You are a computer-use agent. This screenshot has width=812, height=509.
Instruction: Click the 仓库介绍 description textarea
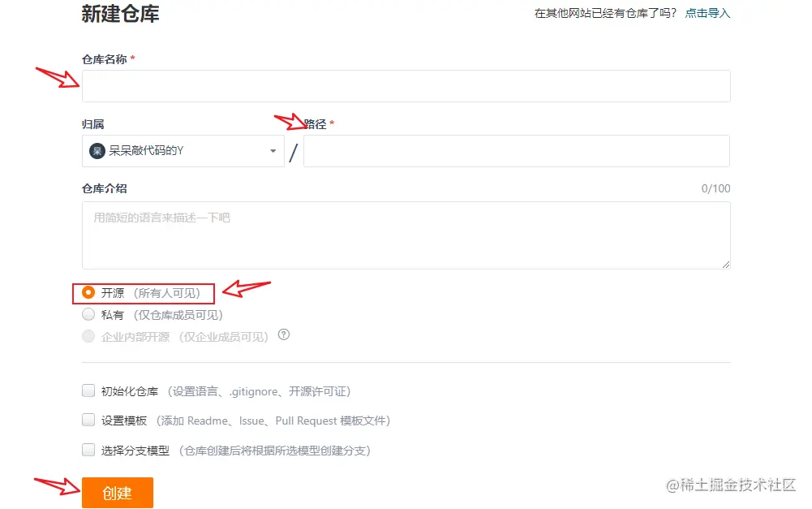tap(406, 235)
